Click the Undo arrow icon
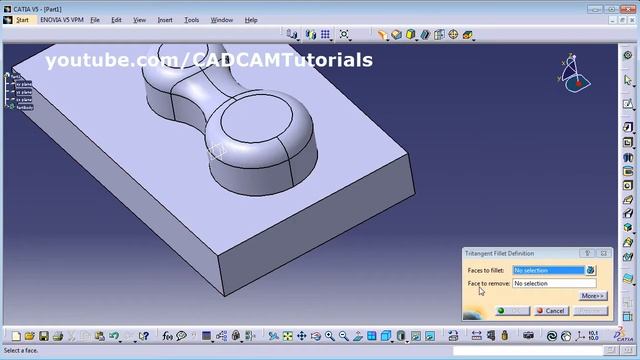Screen dimensions: 640x360 click(x=113, y=336)
